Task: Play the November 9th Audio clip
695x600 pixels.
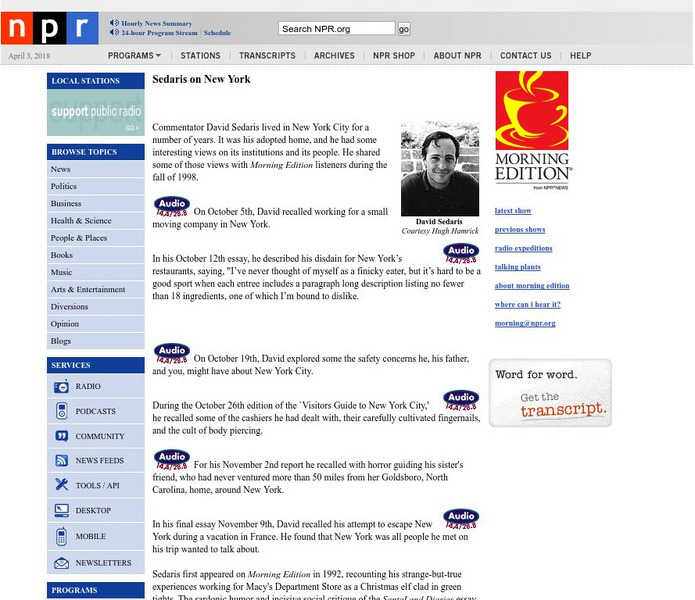Action: [461, 519]
